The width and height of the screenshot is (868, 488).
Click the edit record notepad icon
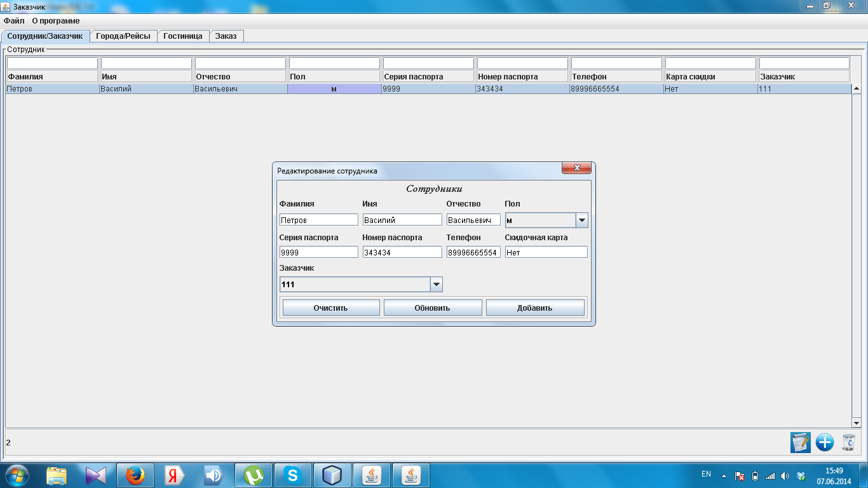[x=800, y=442]
